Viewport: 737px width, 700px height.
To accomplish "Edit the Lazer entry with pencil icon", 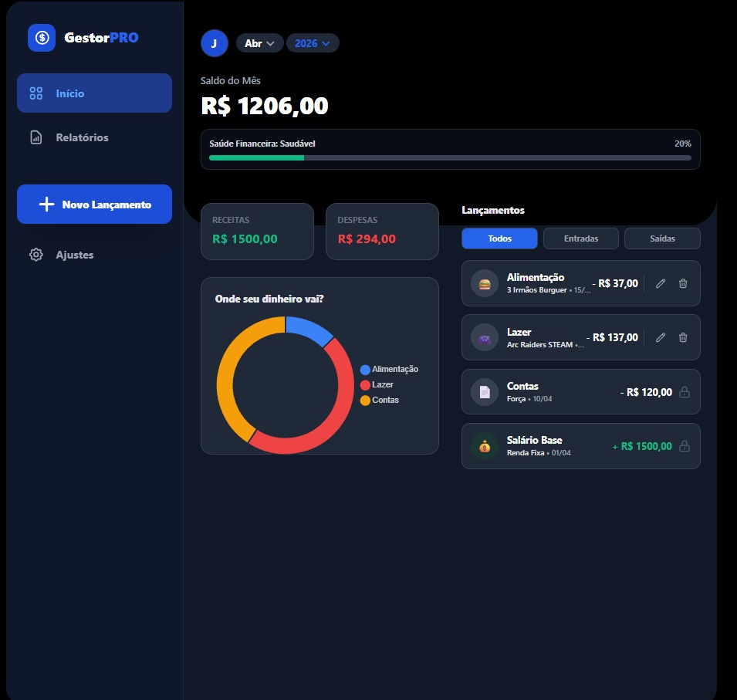I will (x=661, y=337).
